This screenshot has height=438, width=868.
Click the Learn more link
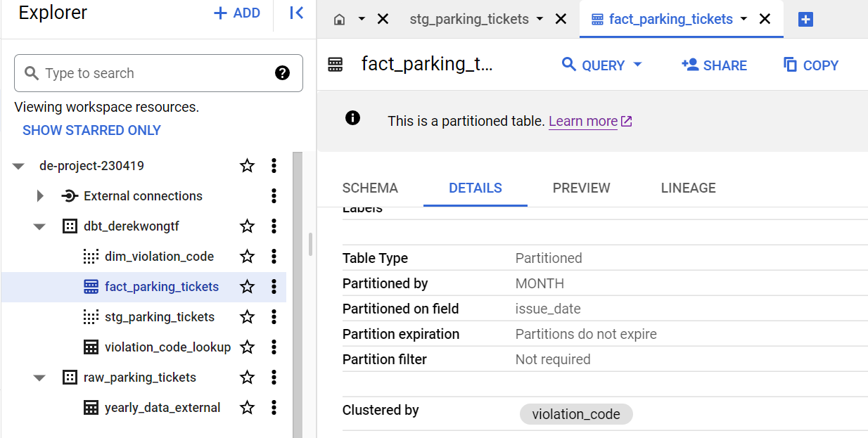point(583,121)
